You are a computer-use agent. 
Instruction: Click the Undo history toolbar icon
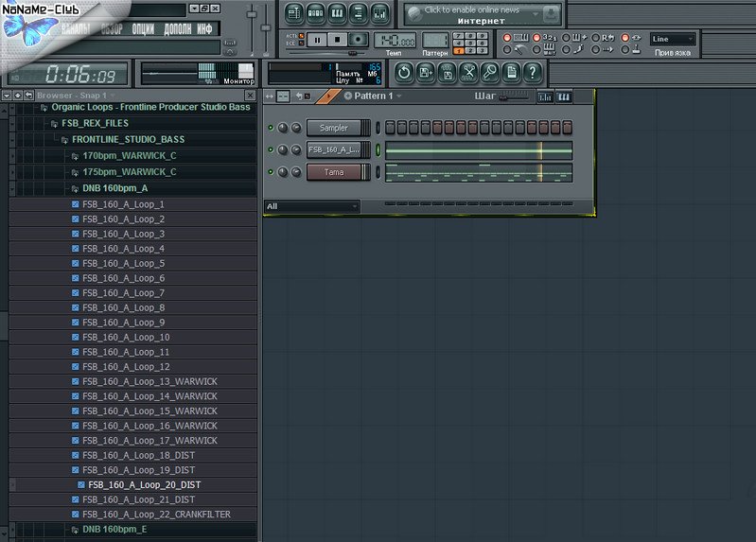[x=404, y=72]
